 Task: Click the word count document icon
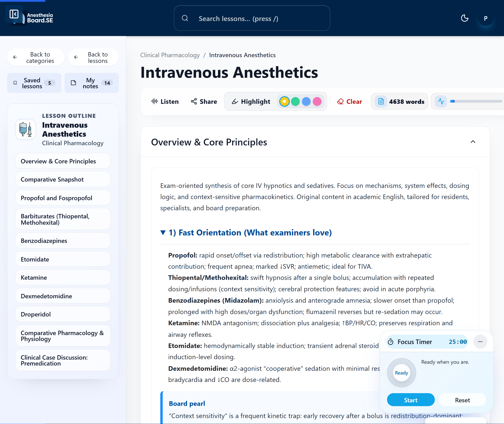(381, 101)
